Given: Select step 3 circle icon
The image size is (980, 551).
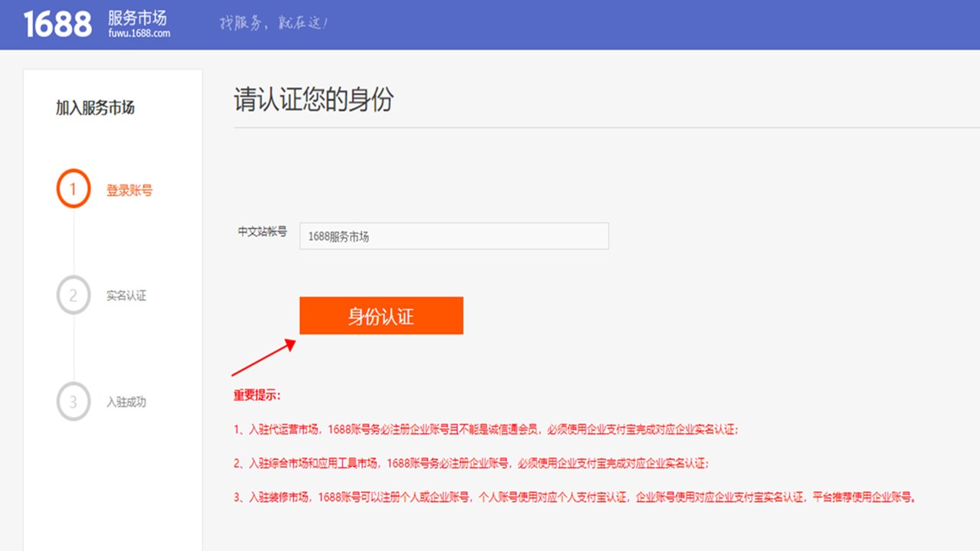Looking at the screenshot, I should [73, 402].
